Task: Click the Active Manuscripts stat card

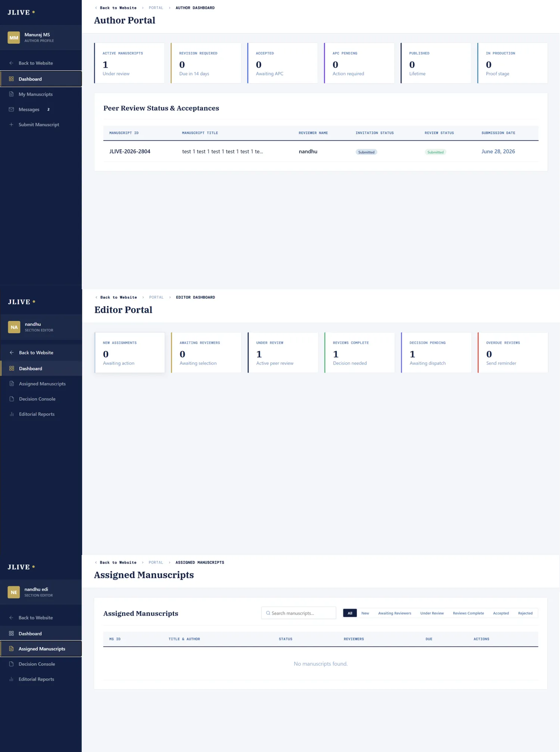Action: click(129, 63)
